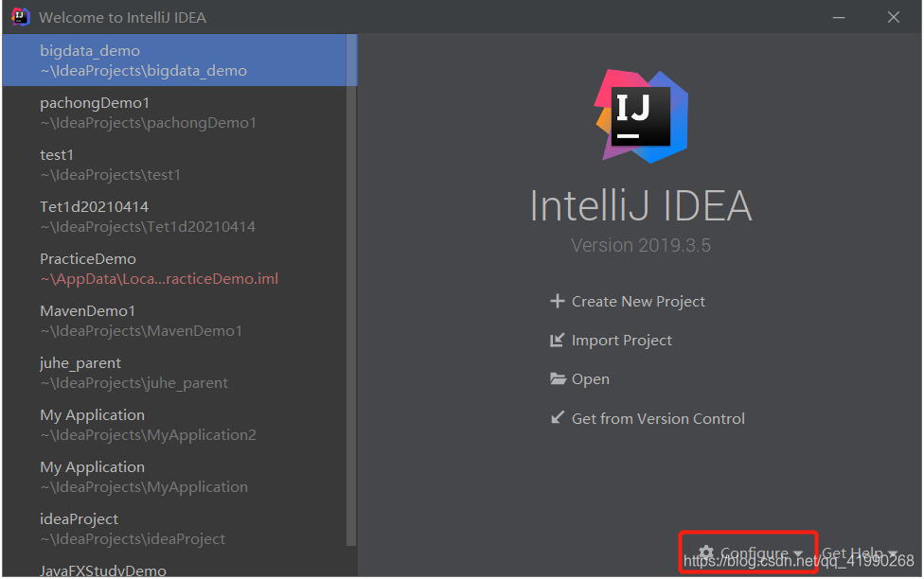Click the Import Project arrow icon
This screenshot has width=924, height=579.
[557, 340]
